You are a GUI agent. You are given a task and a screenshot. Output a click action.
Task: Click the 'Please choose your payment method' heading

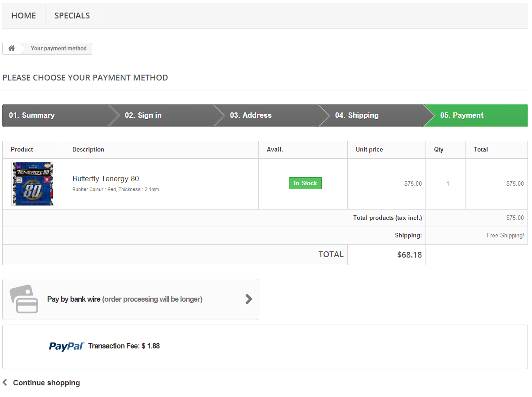coord(85,78)
